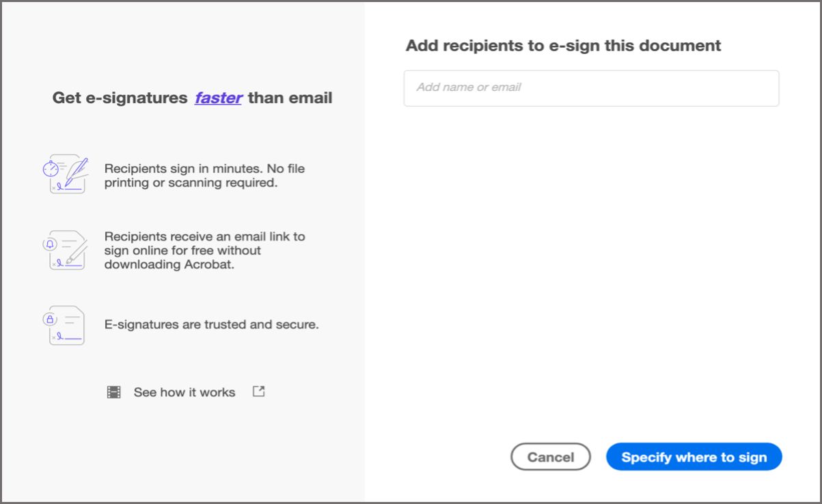The image size is (822, 504).
Task: Click the film reel icon beside See how it works
Action: point(113,391)
